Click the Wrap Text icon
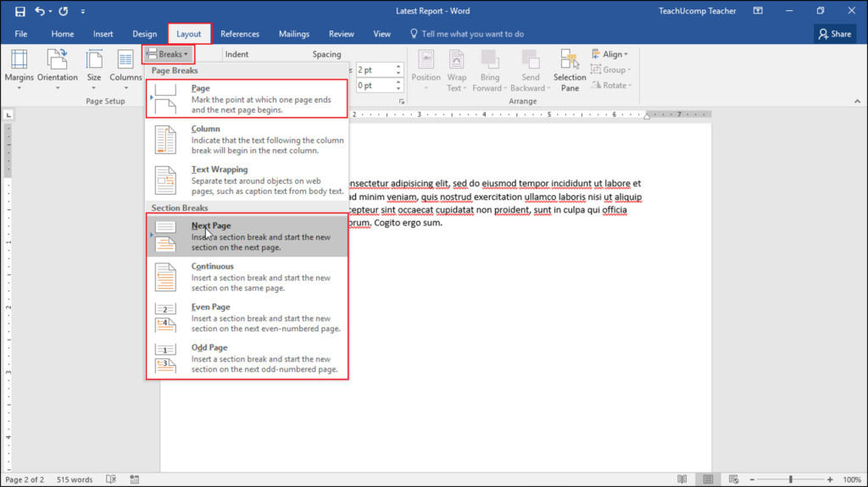The height and width of the screenshot is (487, 868). point(456,68)
